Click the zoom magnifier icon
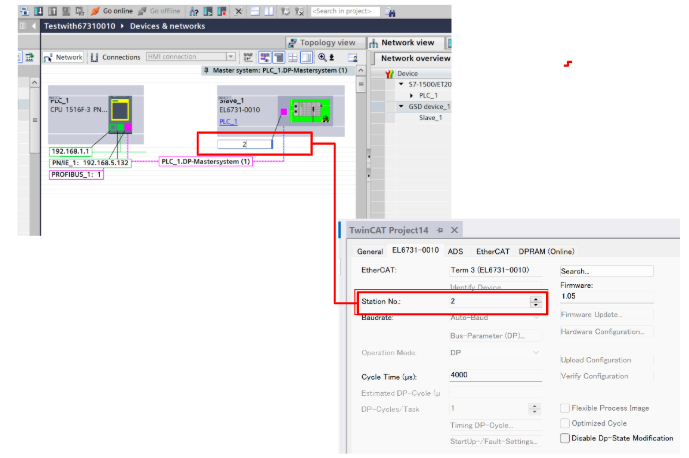The width and height of the screenshot is (689, 458). [322, 57]
